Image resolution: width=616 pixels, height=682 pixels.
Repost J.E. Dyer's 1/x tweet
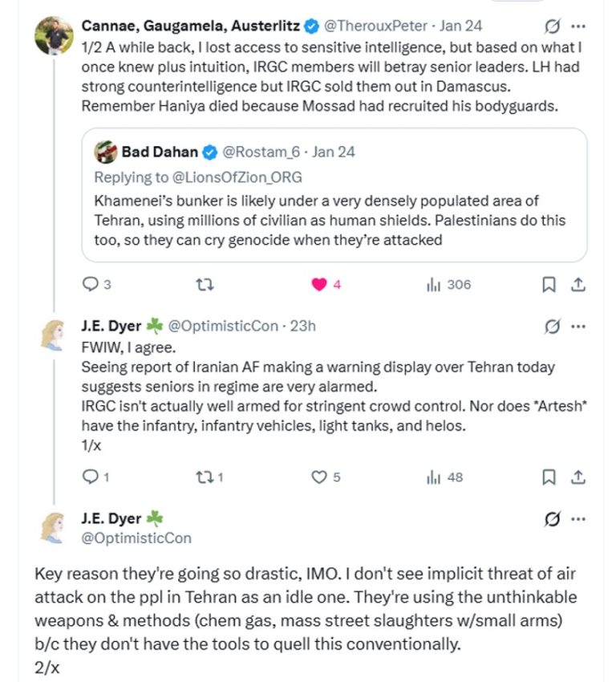point(204,477)
